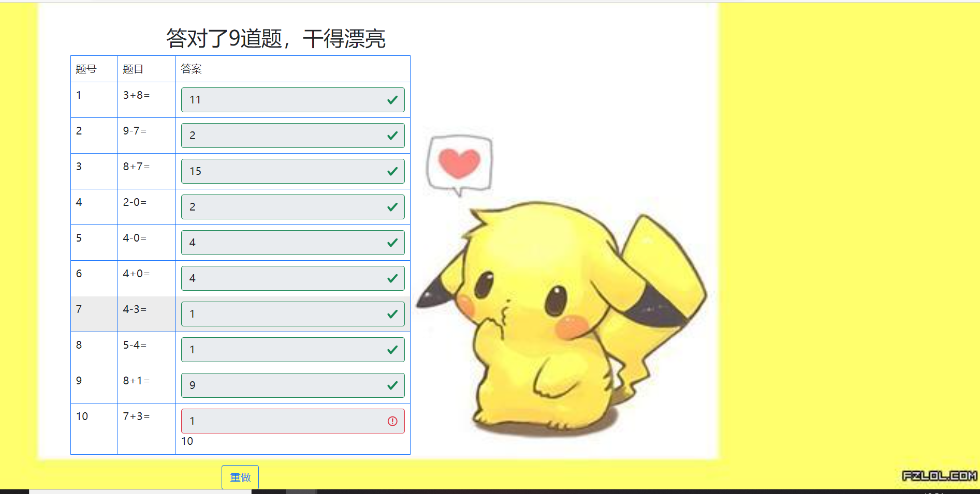
Task: Click the heading 答对了9道题，干得漂亮
Action: point(276,38)
